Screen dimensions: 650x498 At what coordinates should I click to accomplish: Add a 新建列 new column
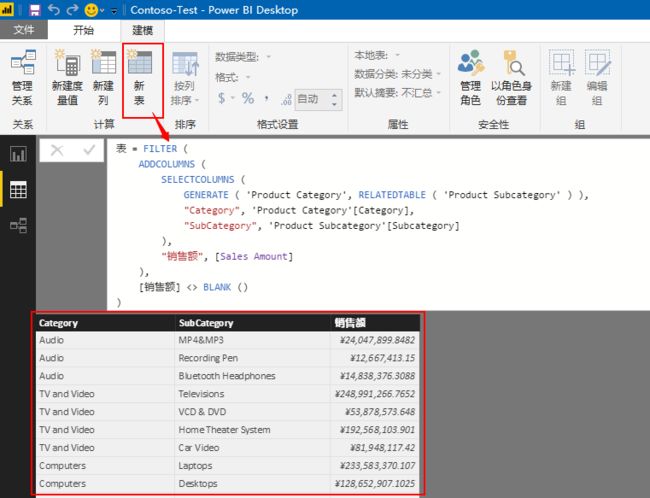tap(103, 78)
